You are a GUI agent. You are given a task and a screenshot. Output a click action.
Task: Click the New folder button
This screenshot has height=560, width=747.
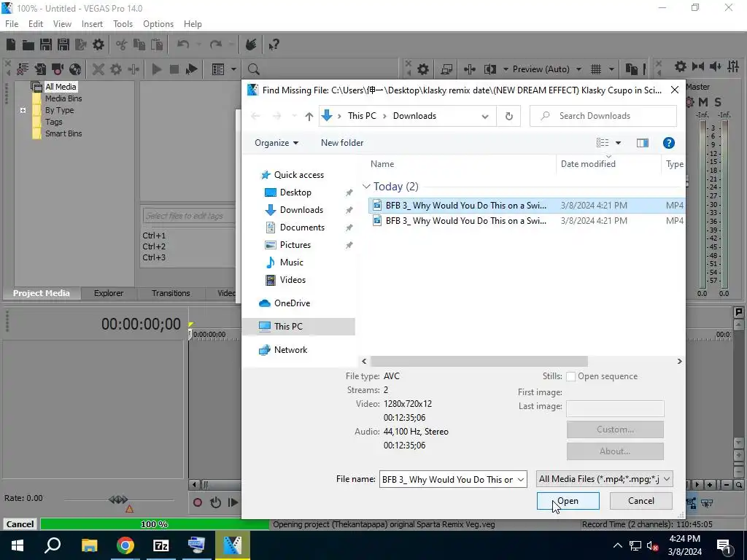tap(342, 143)
